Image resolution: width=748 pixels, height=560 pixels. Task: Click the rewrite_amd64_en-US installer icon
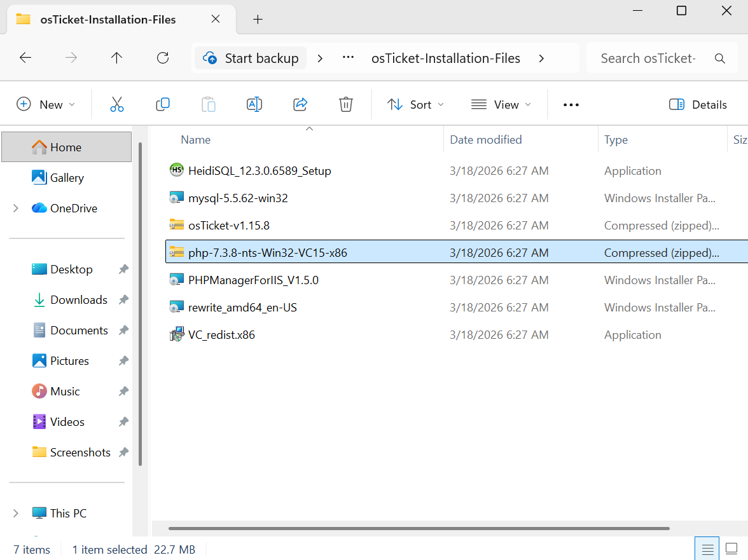point(177,307)
